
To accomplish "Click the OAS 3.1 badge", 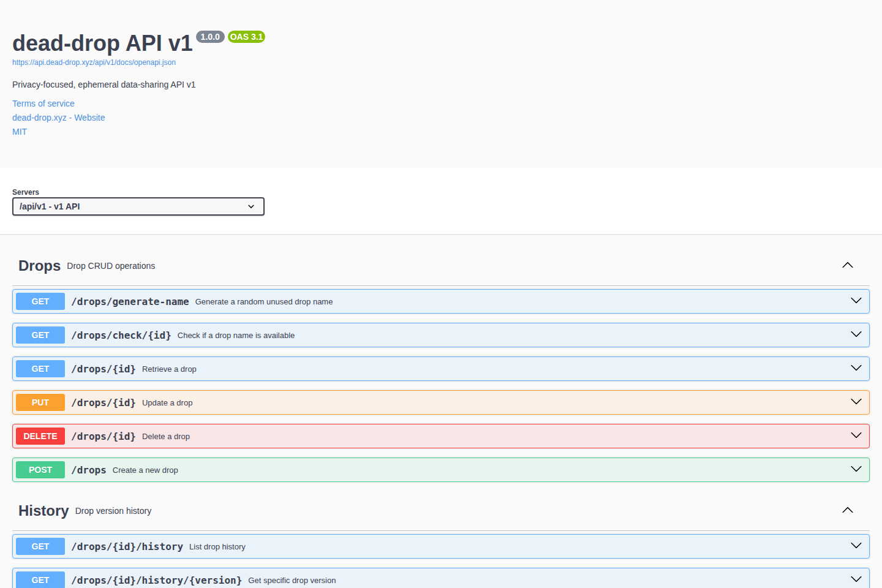I will coord(246,37).
